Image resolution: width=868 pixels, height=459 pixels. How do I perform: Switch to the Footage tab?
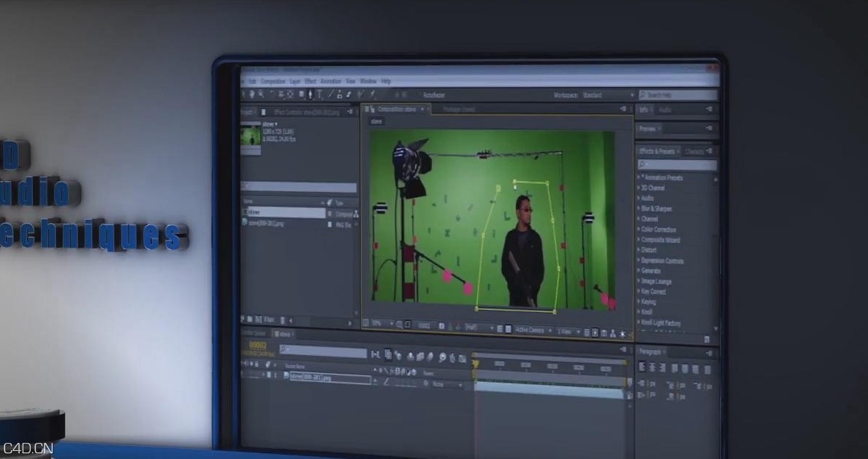coord(460,108)
